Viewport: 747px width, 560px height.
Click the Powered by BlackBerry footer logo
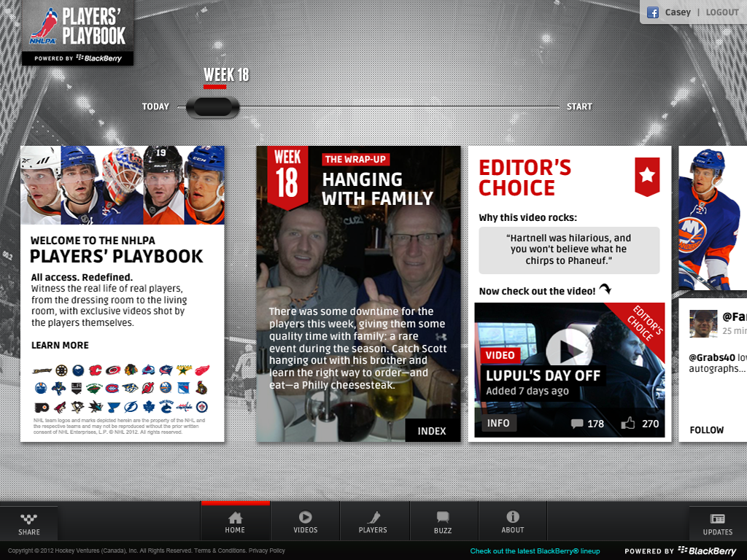(x=681, y=551)
